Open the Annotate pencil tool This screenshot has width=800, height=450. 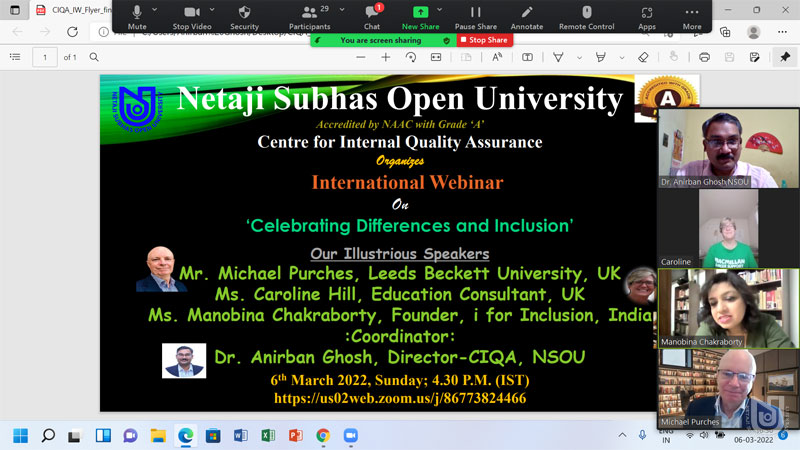(x=527, y=17)
